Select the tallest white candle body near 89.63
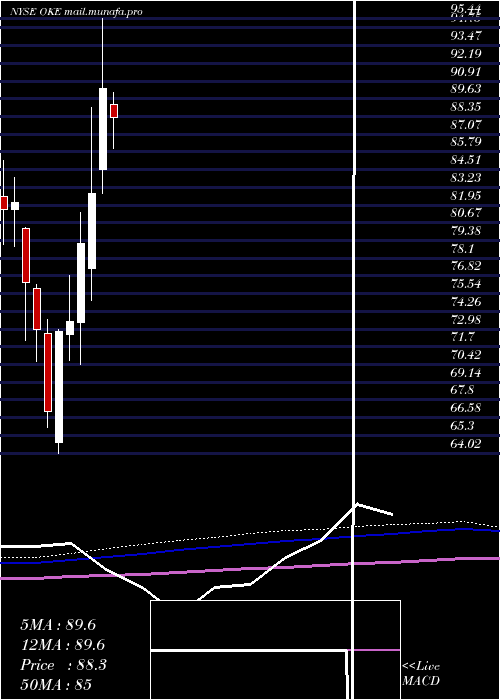Image resolution: width=500 pixels, height=700 pixels. point(103,129)
